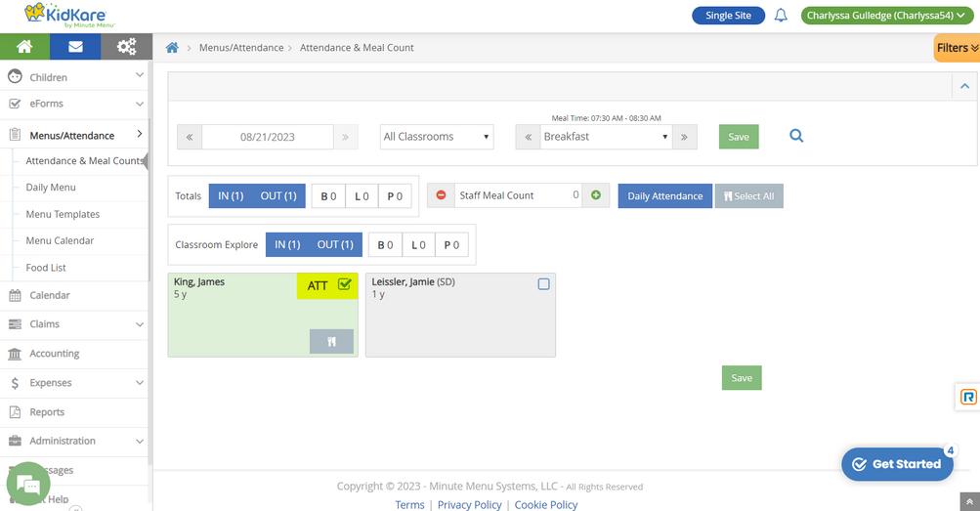Increase staff meal count with green plus
Screen dimensions: 980x511
(596, 195)
